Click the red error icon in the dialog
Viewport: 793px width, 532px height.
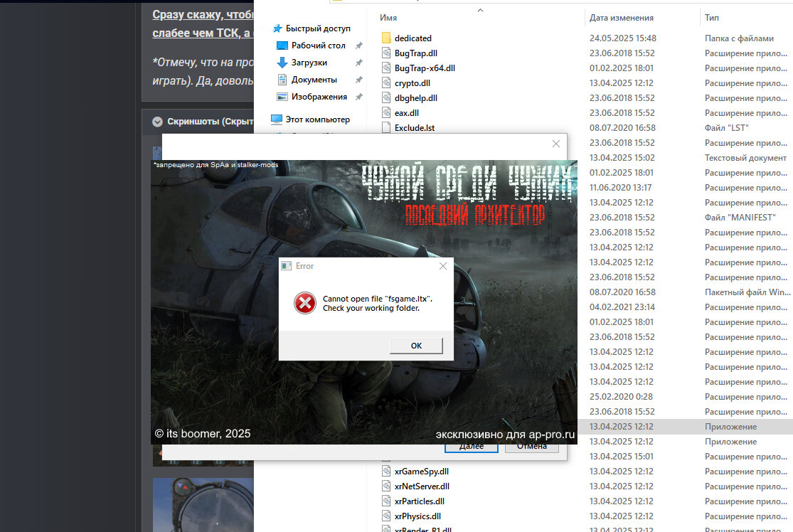pyautogui.click(x=305, y=303)
